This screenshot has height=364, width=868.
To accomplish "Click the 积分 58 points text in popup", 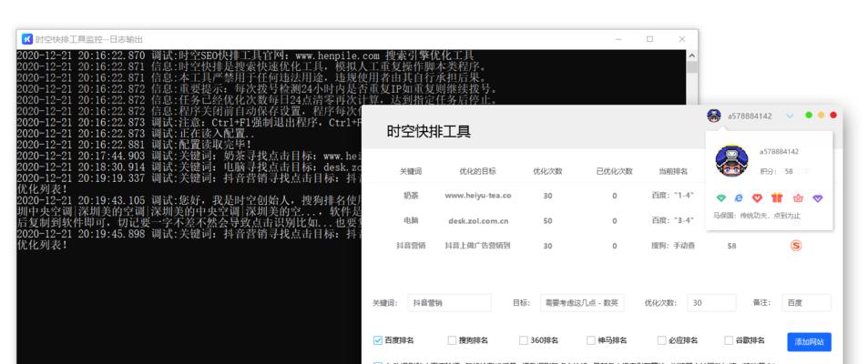I will point(776,171).
